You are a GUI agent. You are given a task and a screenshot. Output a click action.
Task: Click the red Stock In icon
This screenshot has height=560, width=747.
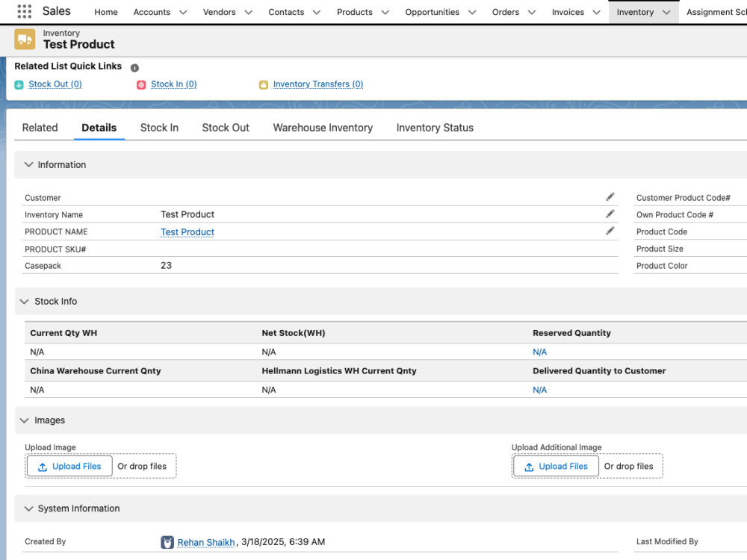point(141,85)
